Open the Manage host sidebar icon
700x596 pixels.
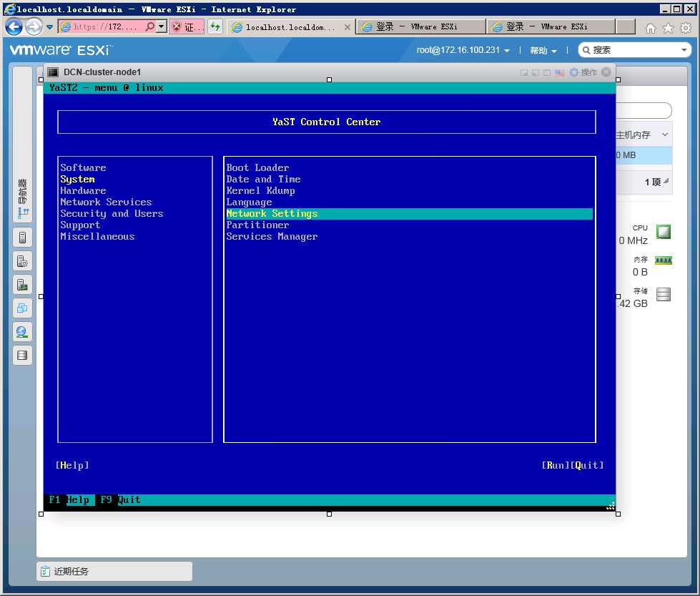[22, 261]
